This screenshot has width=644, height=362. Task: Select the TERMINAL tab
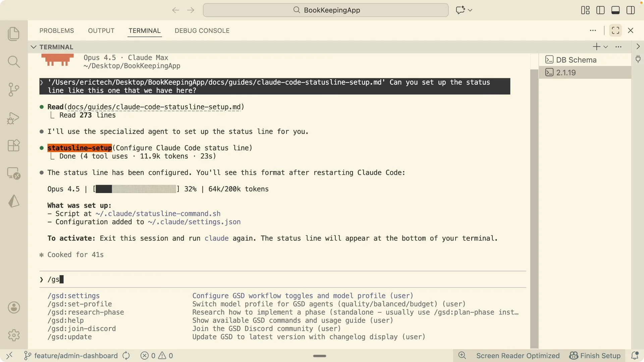(x=145, y=31)
